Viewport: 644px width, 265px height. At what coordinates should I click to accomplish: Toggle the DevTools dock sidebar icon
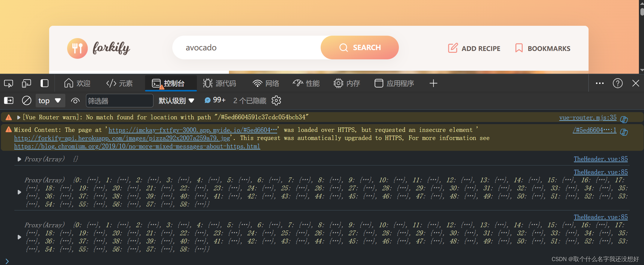tap(44, 83)
